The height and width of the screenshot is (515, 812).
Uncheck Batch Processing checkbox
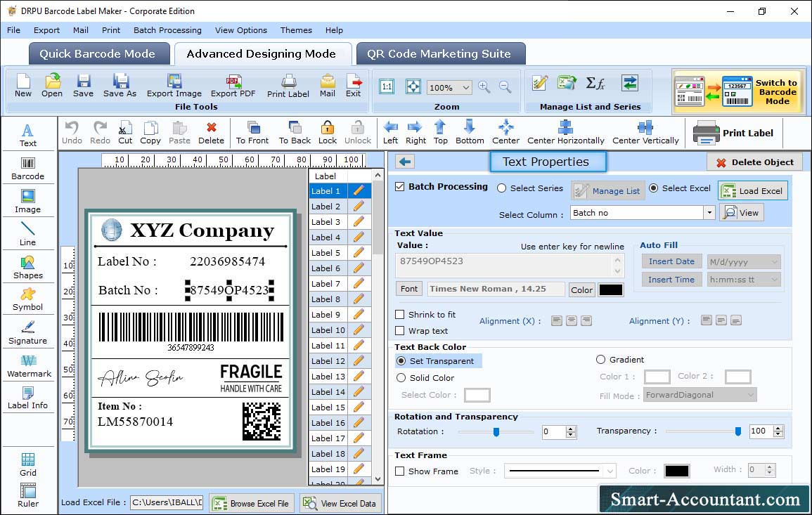point(400,187)
